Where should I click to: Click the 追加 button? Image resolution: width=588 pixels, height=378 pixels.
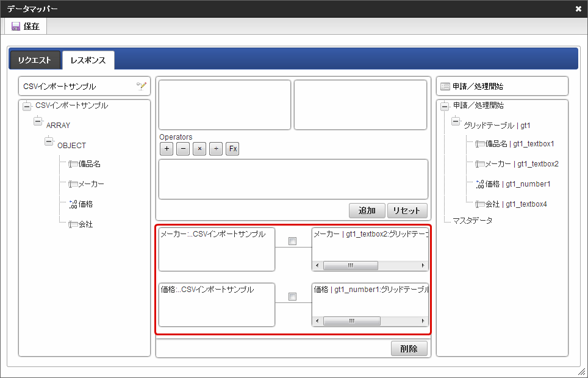pos(367,211)
